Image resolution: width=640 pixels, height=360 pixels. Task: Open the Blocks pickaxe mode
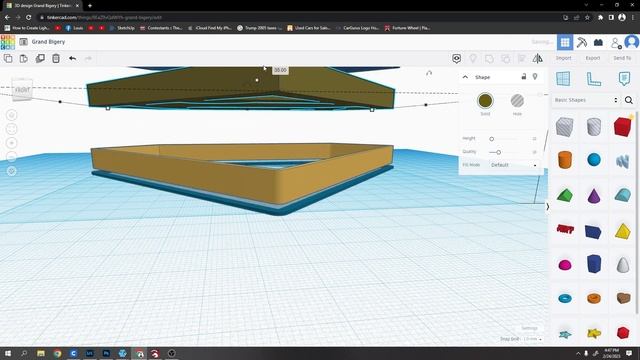[582, 42]
